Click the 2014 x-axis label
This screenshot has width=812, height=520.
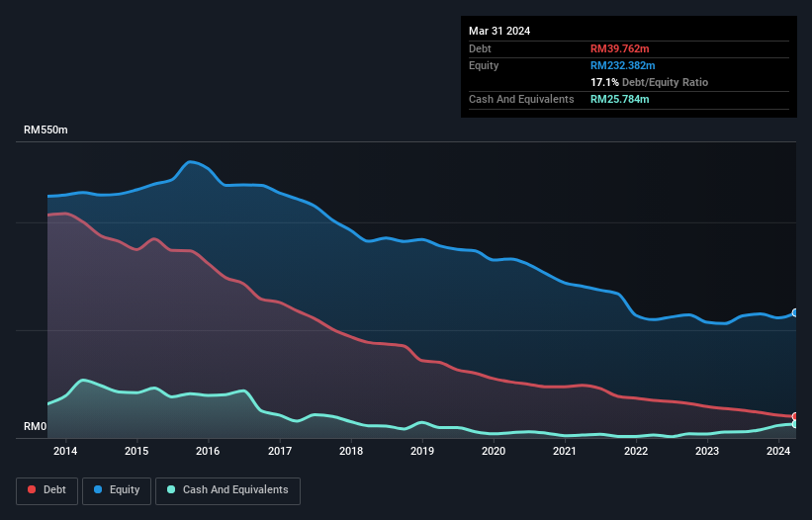[65, 451]
